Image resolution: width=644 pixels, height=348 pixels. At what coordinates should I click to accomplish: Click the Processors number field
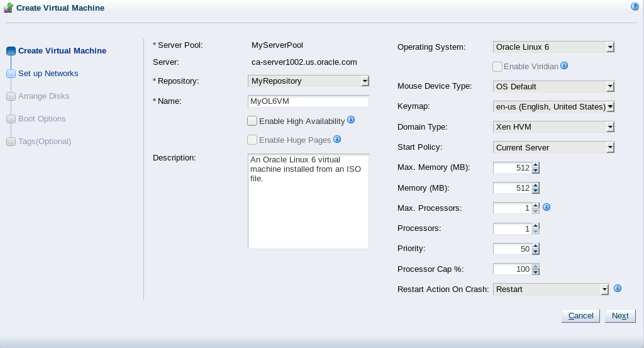click(x=513, y=228)
